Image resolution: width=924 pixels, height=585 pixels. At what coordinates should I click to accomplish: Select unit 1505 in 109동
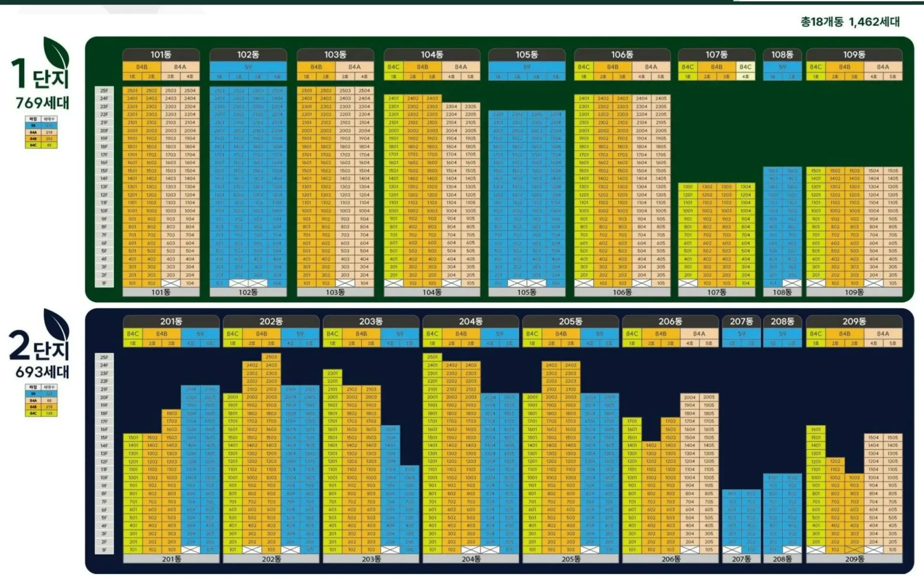coord(893,171)
